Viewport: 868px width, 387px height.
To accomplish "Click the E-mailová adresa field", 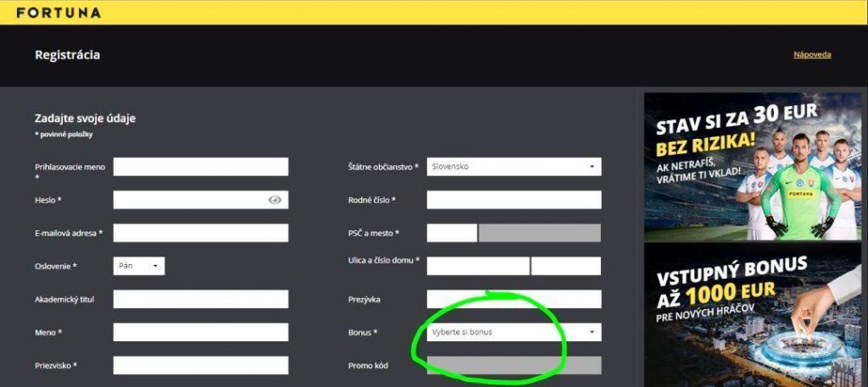I will tap(201, 233).
